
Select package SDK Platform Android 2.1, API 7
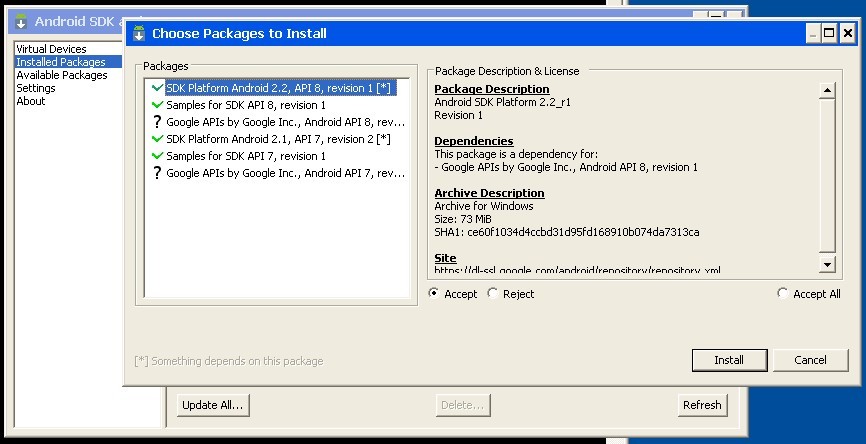(278, 139)
